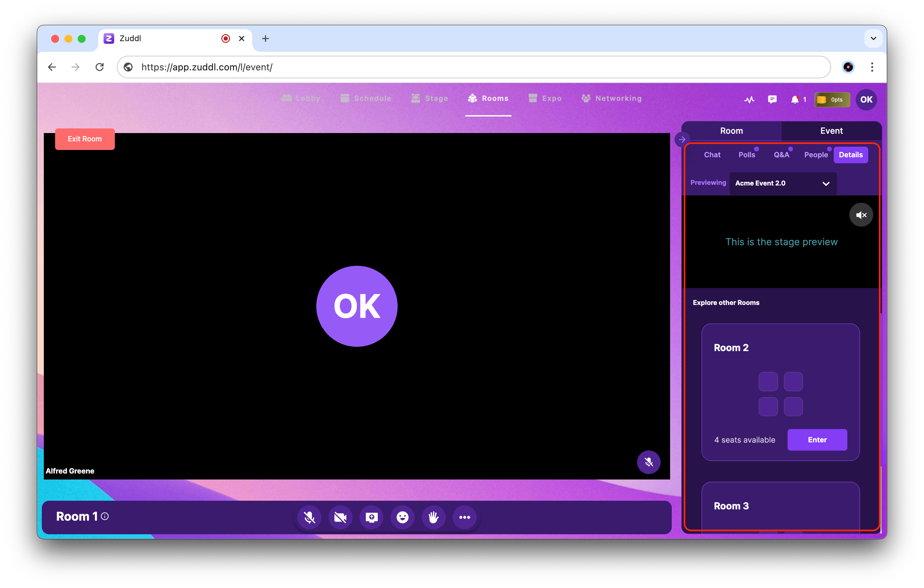Turn off your camera
Viewport: 924px width, 588px height.
click(x=340, y=517)
